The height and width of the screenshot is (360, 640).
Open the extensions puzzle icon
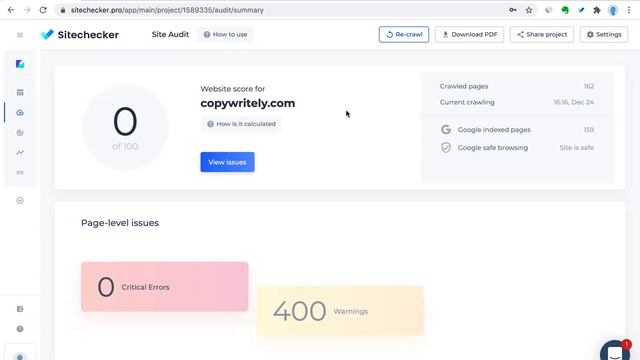(597, 10)
